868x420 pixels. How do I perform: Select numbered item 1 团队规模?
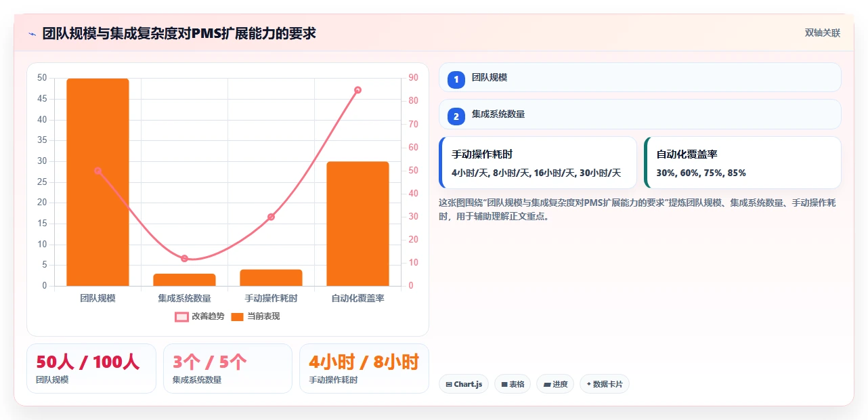640,77
